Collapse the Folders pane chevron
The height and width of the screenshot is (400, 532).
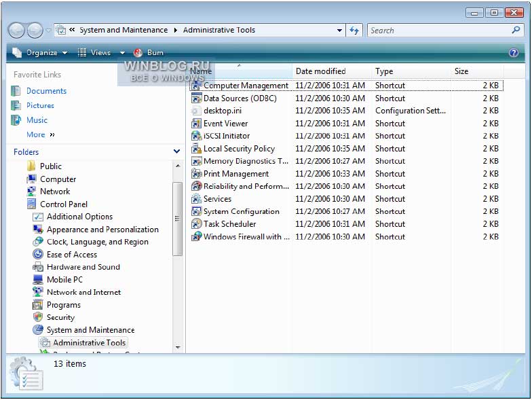[x=176, y=151]
